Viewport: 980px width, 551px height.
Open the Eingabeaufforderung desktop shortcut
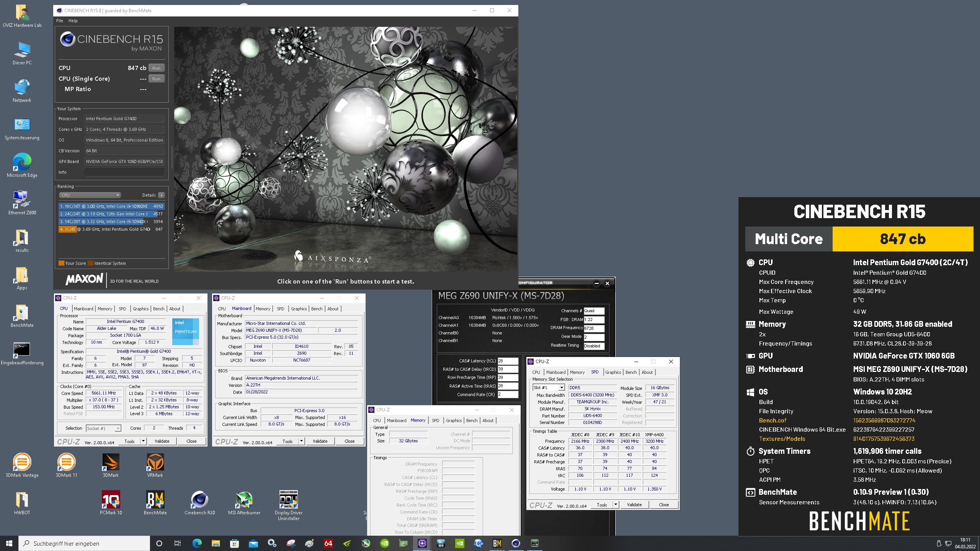coord(22,354)
